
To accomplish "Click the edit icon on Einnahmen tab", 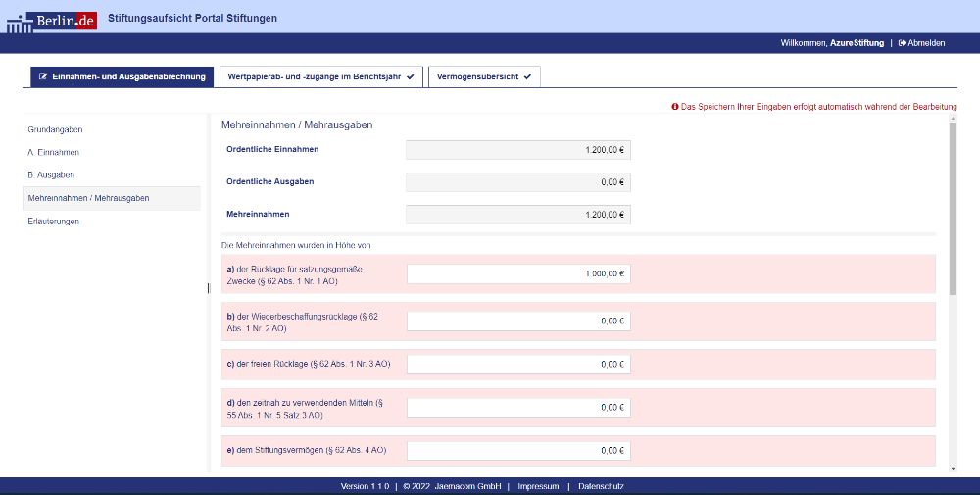I will coord(43,76).
